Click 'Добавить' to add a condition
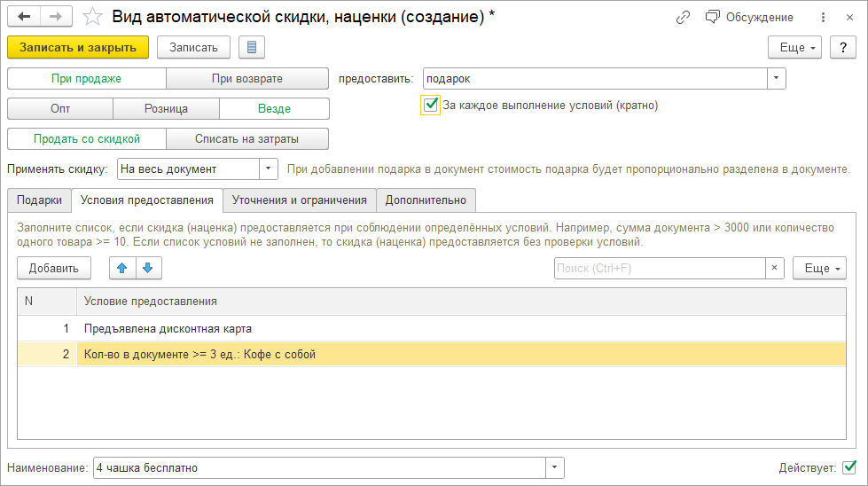868x486 pixels. point(53,268)
